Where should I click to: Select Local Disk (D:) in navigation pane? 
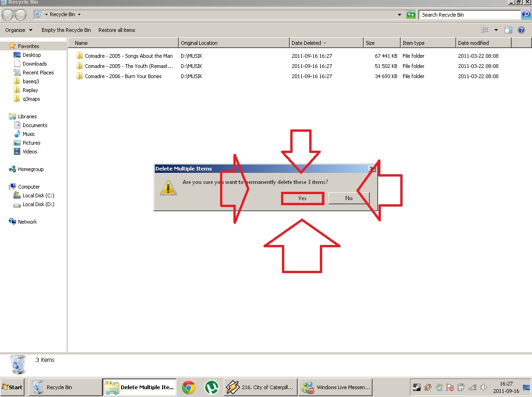click(38, 204)
